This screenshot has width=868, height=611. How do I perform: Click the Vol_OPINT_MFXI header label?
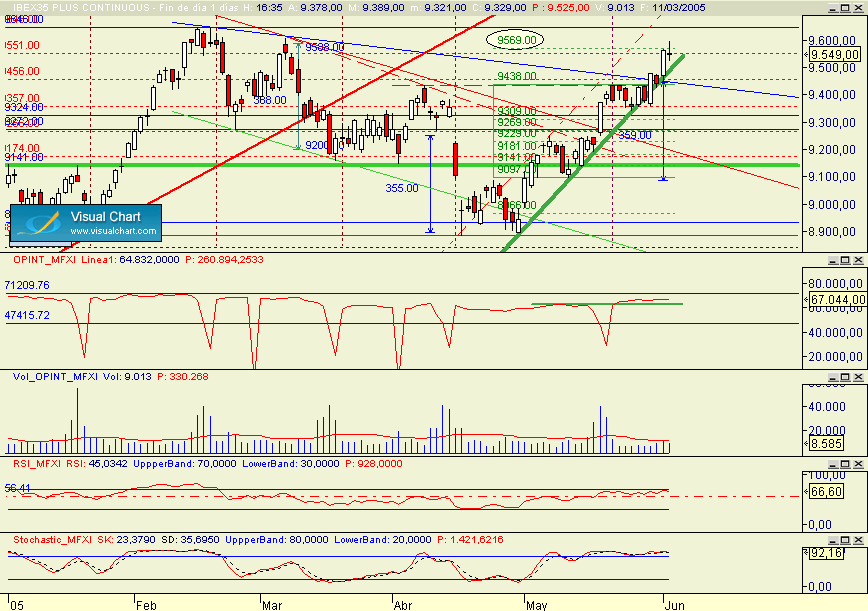click(55, 376)
